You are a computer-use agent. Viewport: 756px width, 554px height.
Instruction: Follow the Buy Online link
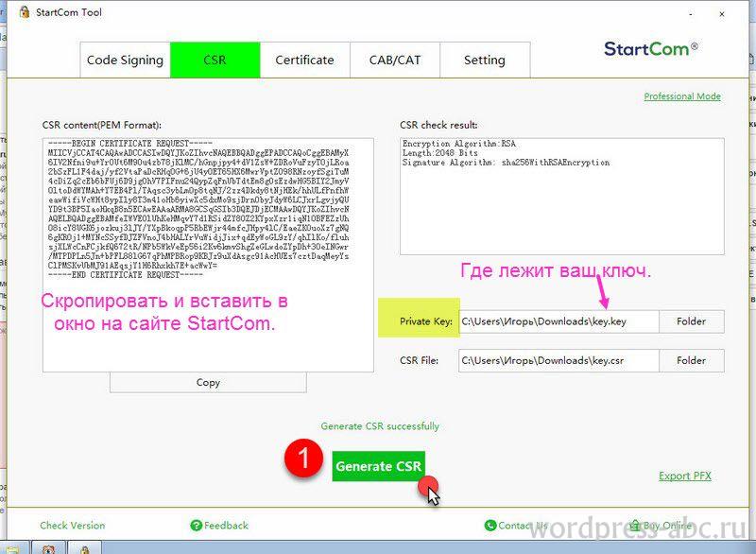click(x=667, y=526)
